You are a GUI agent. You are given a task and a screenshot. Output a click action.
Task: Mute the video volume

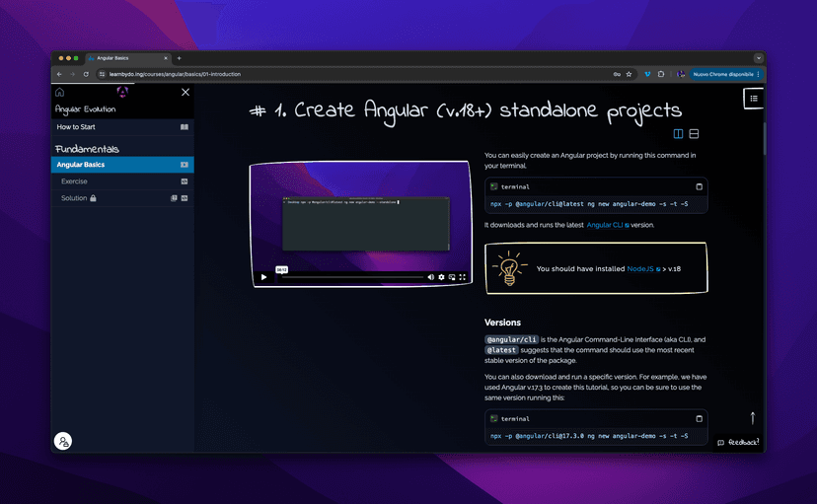pos(431,277)
